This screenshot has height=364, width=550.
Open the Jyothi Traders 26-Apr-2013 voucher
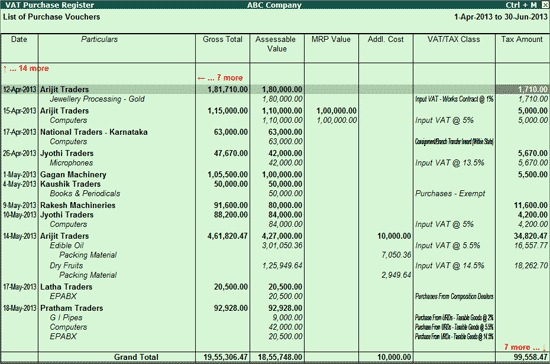point(275,153)
